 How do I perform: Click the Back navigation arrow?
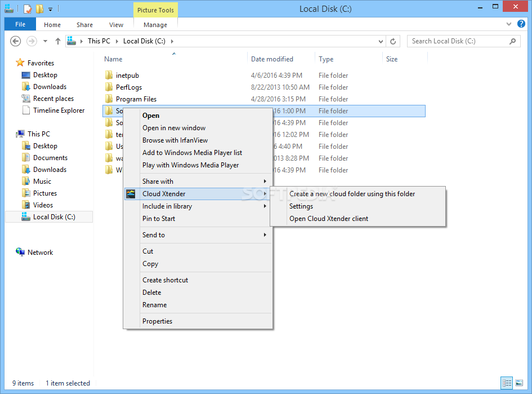coord(15,41)
